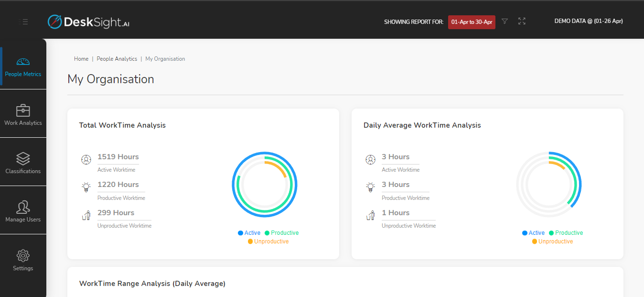Open the WorkTime Range Analysis panel

click(152, 283)
